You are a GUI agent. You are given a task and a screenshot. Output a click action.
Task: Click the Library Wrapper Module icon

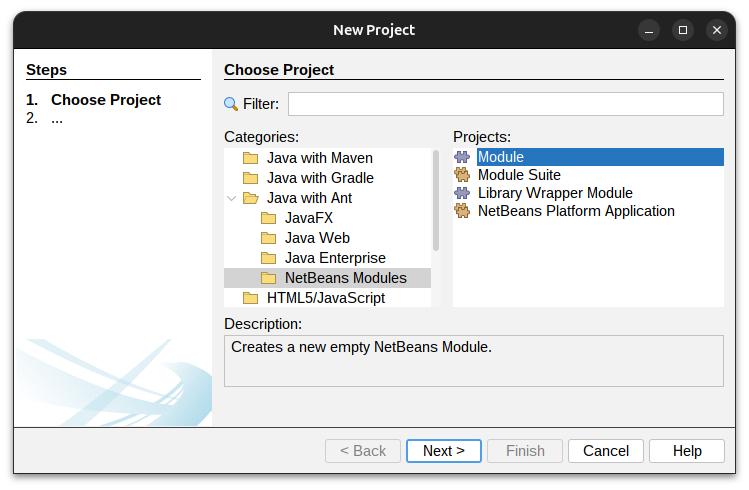point(462,193)
